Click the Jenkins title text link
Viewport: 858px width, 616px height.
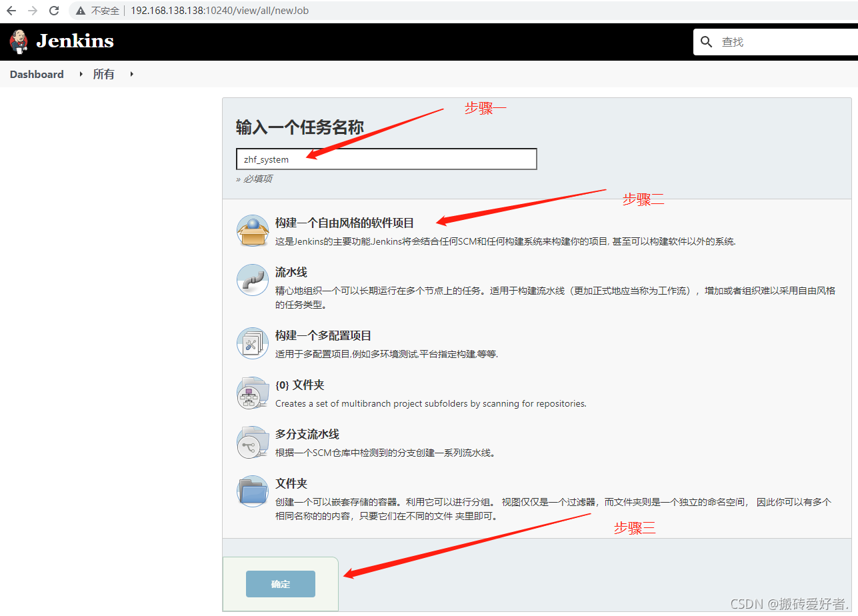point(75,41)
